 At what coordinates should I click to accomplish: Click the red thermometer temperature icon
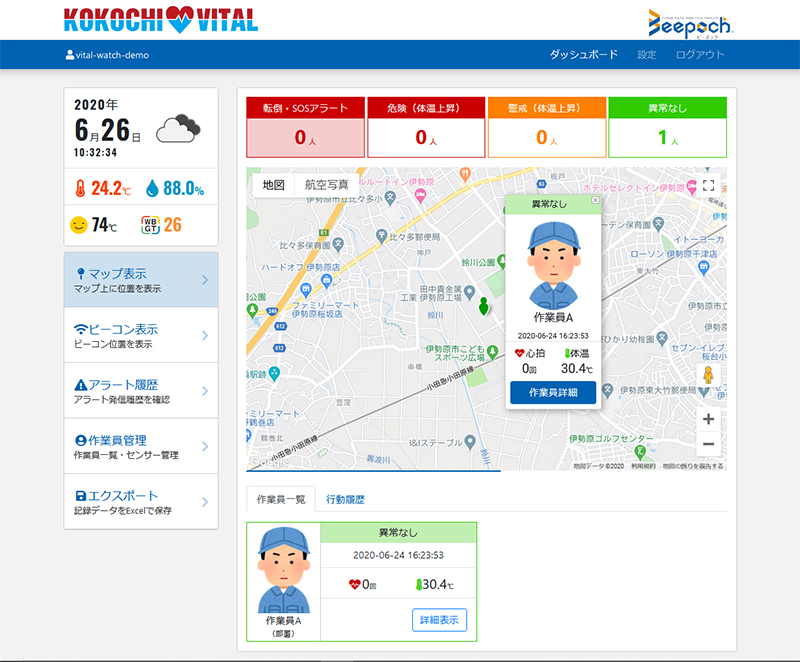click(x=80, y=188)
